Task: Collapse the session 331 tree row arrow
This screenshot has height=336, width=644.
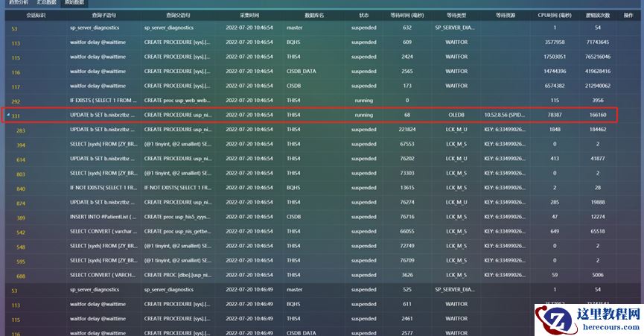Action: pos(7,115)
